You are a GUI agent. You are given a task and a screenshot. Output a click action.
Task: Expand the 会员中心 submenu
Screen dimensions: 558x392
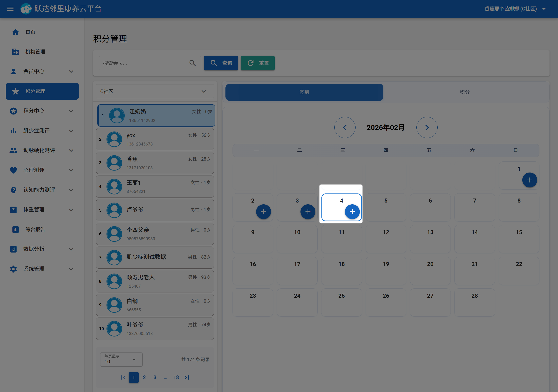coord(71,71)
